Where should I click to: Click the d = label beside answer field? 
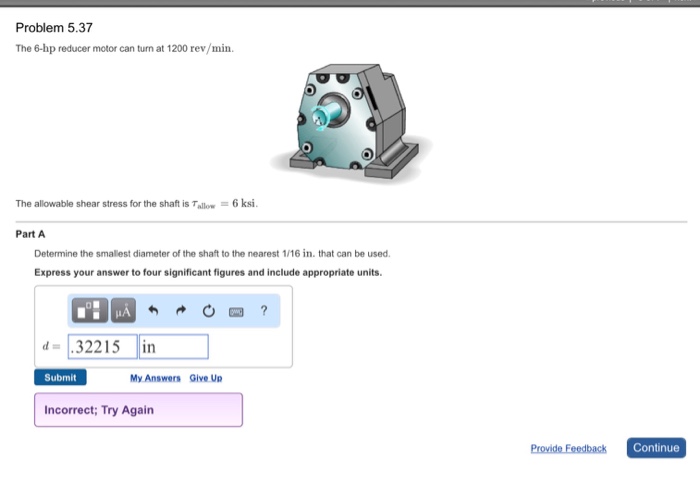coord(51,346)
